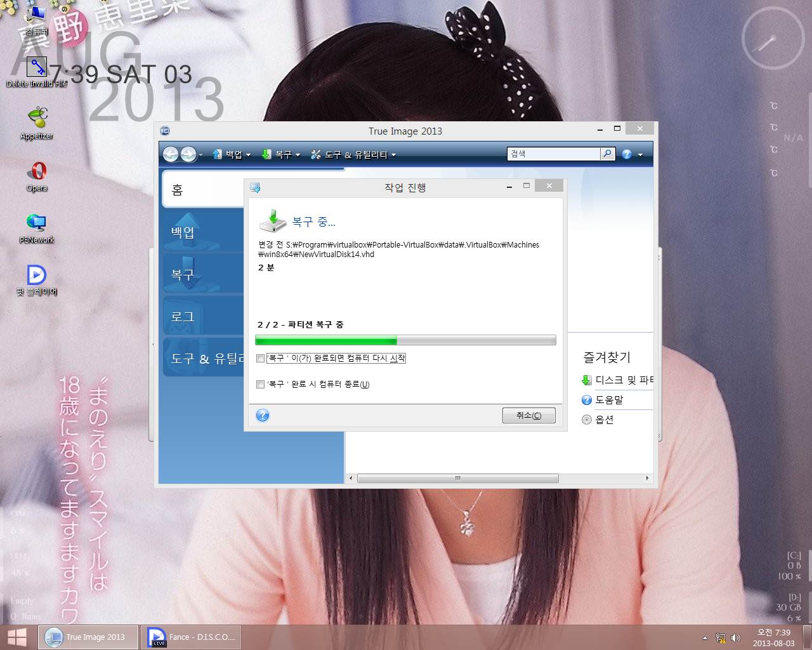Select the 복구 sidebar tab
This screenshot has width=812, height=650.
203,274
